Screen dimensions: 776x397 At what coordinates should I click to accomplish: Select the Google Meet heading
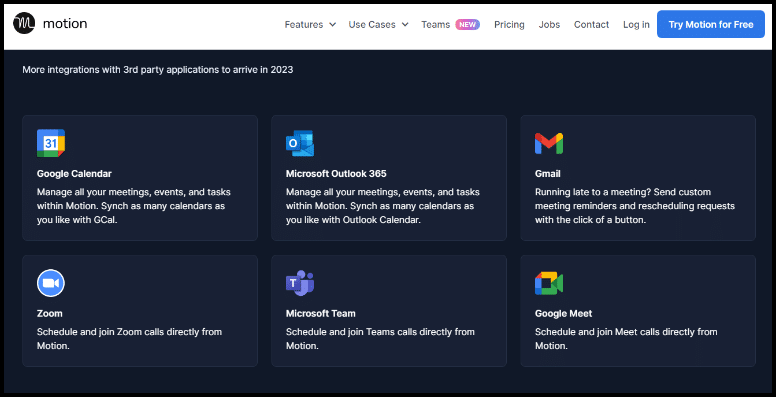tap(564, 313)
